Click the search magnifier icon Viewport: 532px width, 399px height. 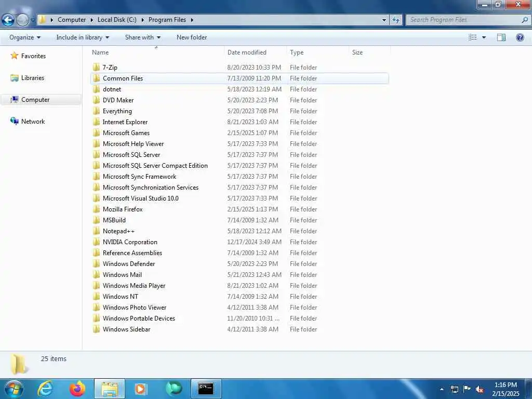tap(525, 20)
